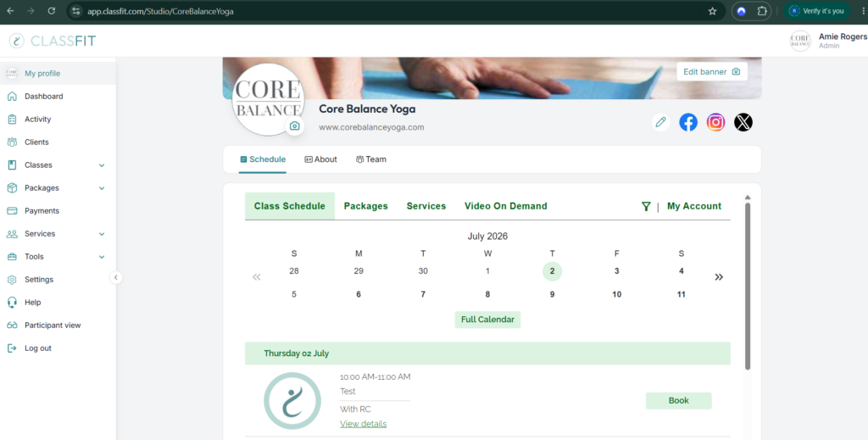The width and height of the screenshot is (868, 440).
Task: Open the Instagram social link
Action: tap(715, 122)
